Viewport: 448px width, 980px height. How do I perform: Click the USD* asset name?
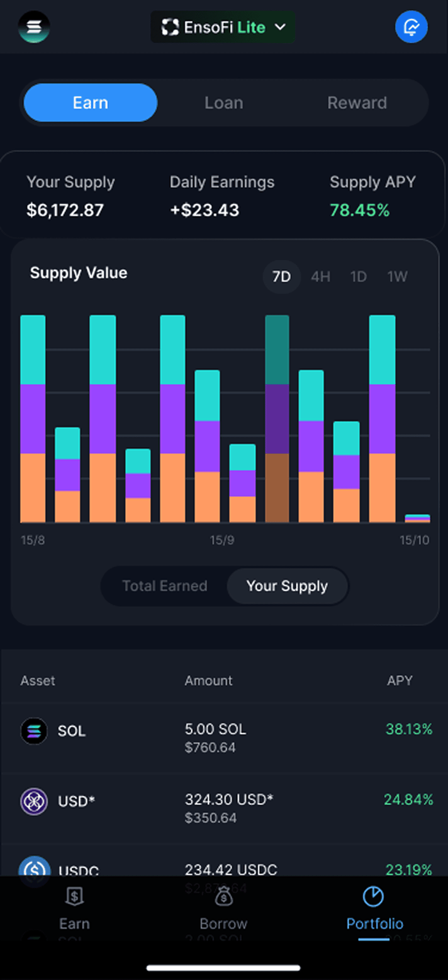click(x=76, y=801)
